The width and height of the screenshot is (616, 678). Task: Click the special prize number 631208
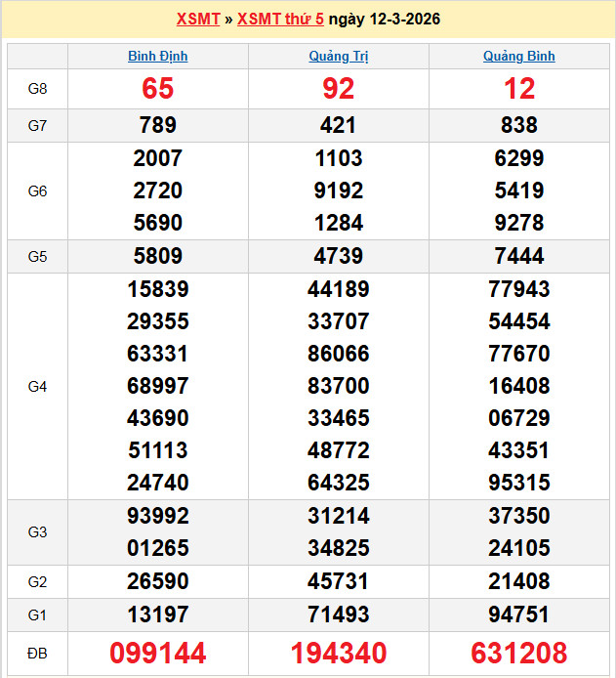pos(519,653)
